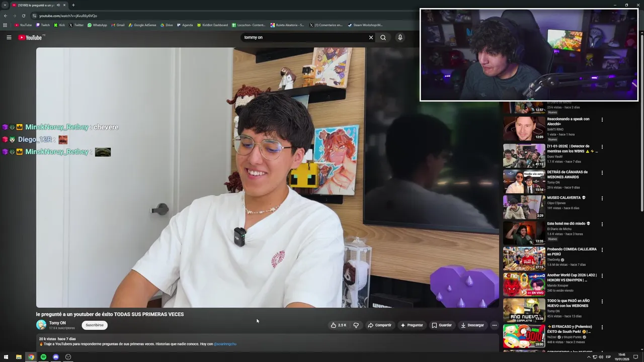The image size is (644, 362).
Task: Open the Google AdSense bookmark
Action: point(142,25)
